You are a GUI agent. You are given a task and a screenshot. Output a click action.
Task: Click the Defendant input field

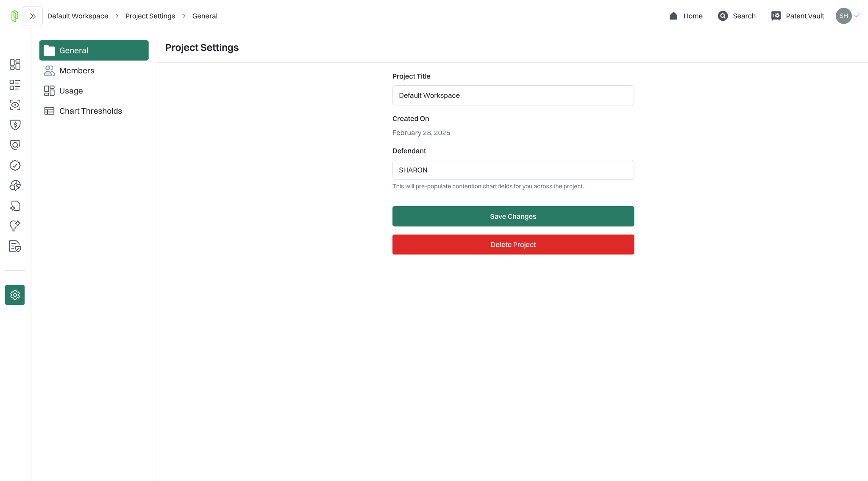click(513, 170)
